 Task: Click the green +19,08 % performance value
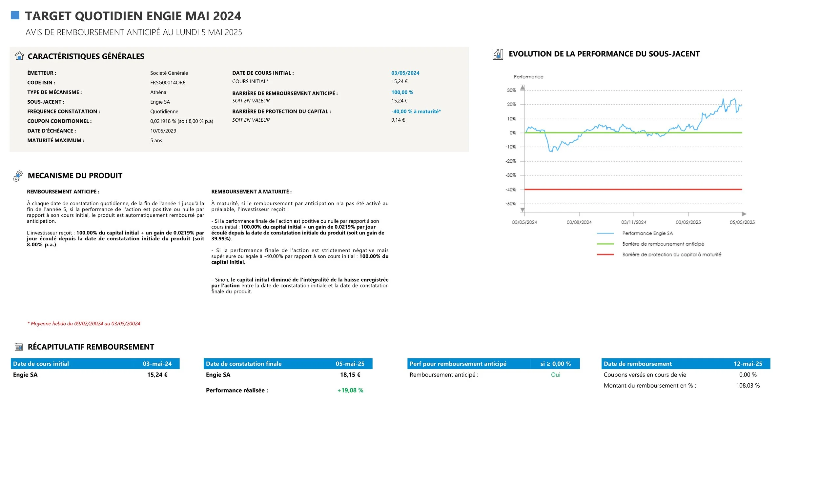(350, 390)
